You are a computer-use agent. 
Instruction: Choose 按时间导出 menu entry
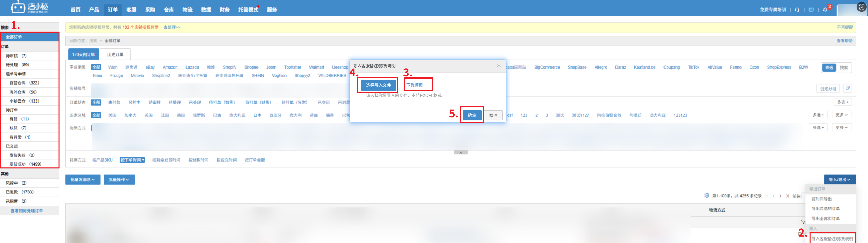point(822,199)
